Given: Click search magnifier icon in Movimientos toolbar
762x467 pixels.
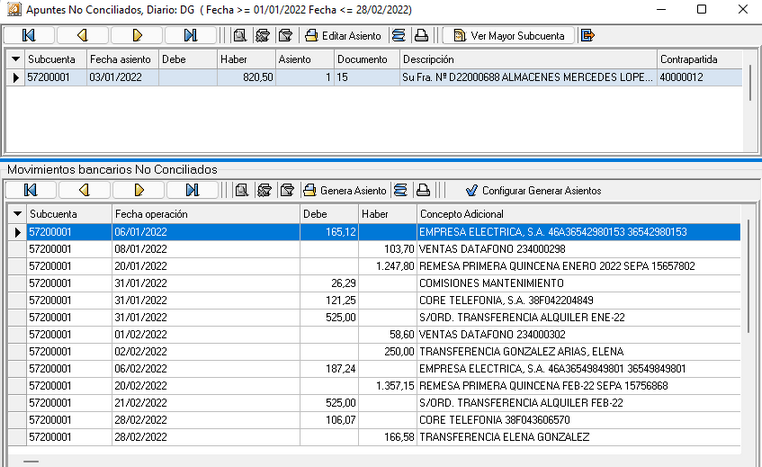Looking at the screenshot, I should (x=242, y=190).
